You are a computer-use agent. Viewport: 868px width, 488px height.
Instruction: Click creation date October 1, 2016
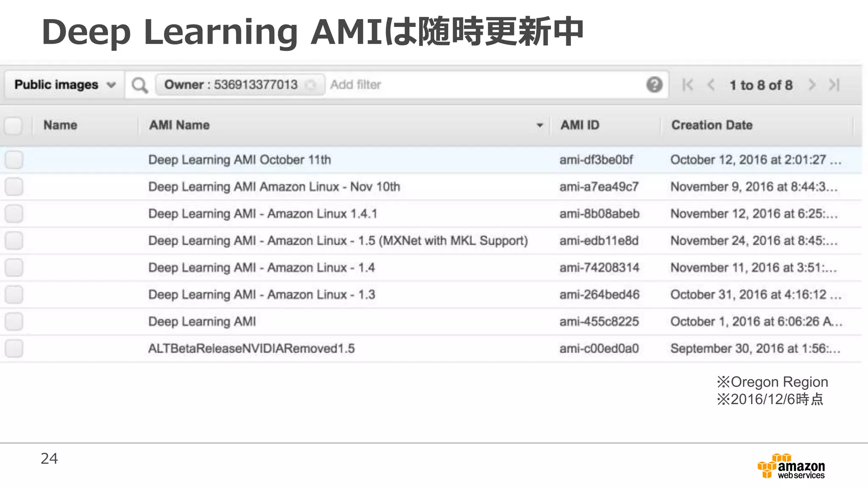pos(756,322)
